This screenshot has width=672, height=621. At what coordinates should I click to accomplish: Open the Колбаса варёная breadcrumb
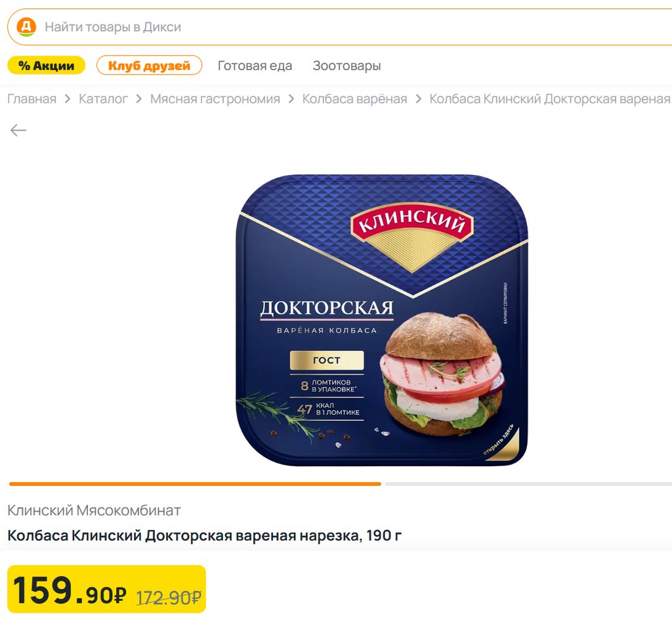tap(355, 99)
